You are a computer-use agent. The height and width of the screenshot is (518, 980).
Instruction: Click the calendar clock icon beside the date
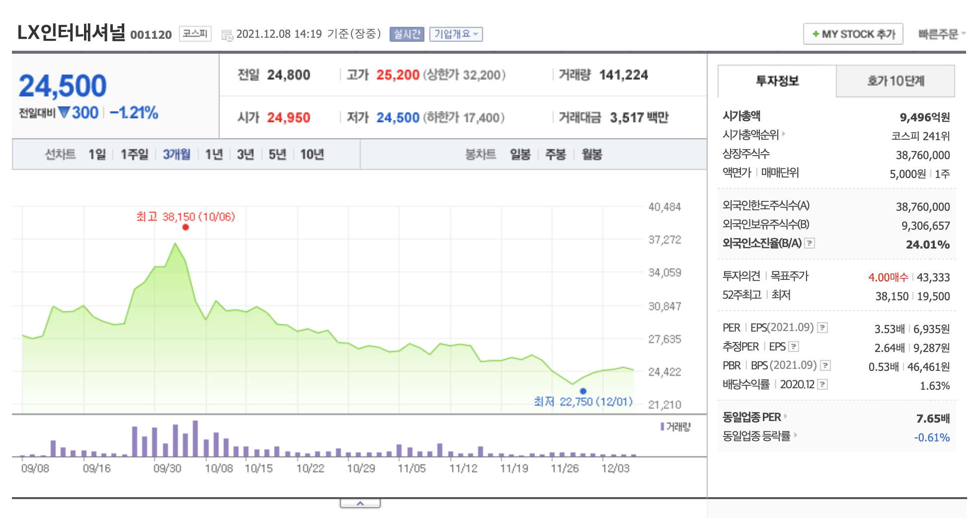tap(227, 35)
